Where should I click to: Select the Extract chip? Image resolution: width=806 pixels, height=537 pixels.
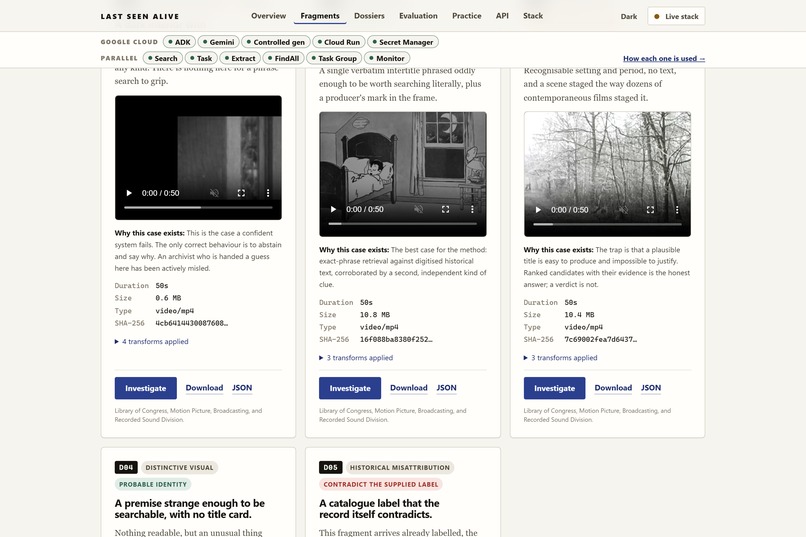tap(240, 59)
